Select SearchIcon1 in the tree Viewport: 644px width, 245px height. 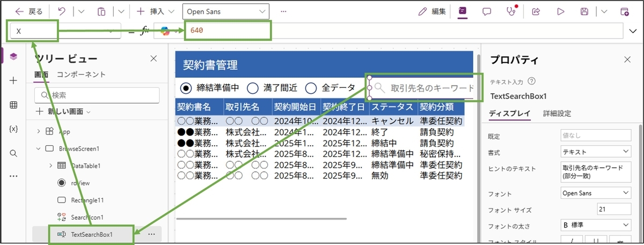click(87, 217)
